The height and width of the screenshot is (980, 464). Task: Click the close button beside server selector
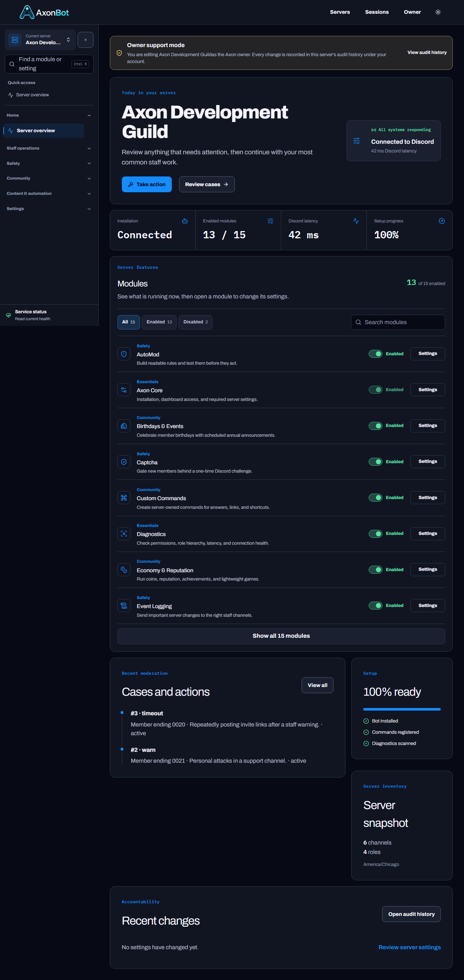click(x=85, y=40)
